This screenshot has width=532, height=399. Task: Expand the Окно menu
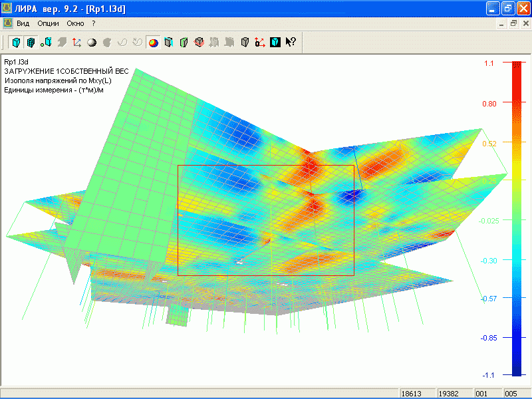75,23
